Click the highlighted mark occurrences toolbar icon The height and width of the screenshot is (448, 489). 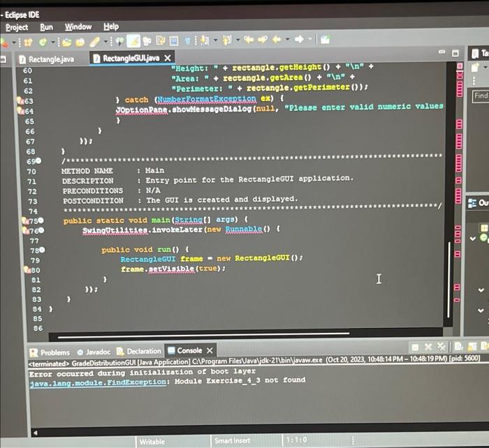point(133,40)
